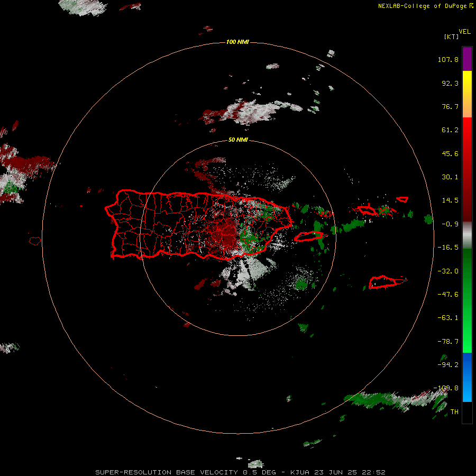Click the -78.7 legend value
476x476 pixels.
click(448, 342)
